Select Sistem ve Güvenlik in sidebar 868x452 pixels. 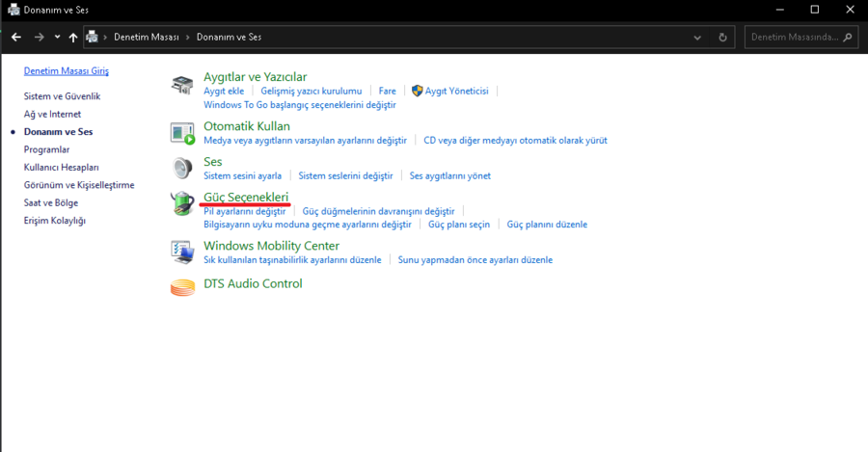[x=62, y=96]
